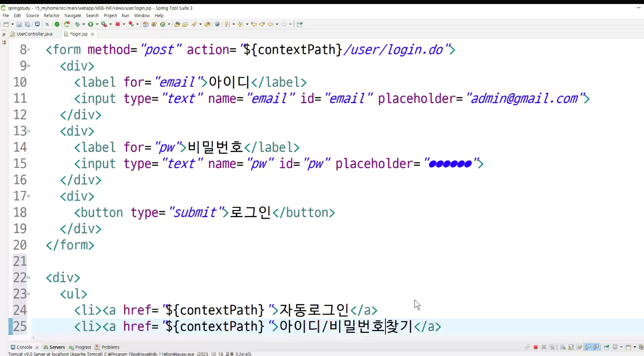644x356 pixels.
Task: Switch to the Progress view tab
Action: click(80, 347)
